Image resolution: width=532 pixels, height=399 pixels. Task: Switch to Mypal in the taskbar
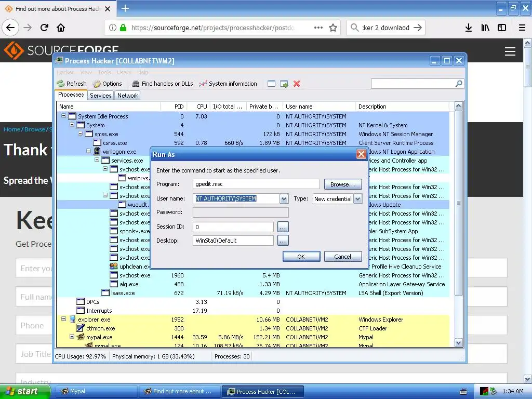pyautogui.click(x=96, y=392)
